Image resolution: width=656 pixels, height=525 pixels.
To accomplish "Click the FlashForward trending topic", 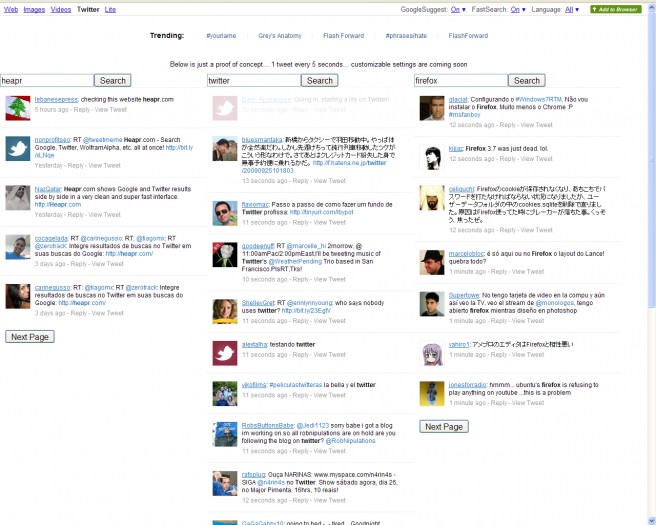I will click(468, 36).
